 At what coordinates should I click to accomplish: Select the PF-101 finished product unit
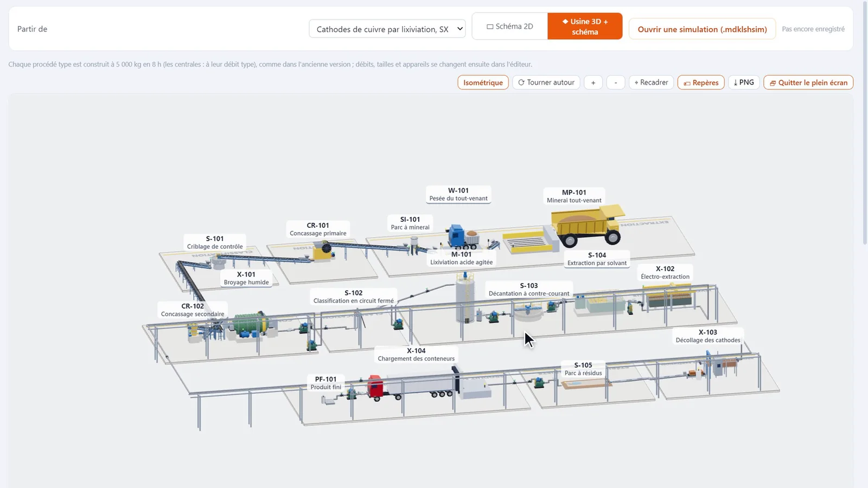pyautogui.click(x=329, y=400)
